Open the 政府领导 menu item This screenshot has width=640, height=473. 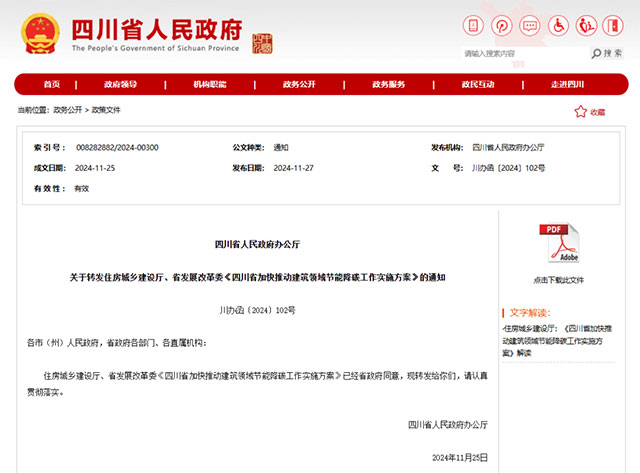(120, 85)
